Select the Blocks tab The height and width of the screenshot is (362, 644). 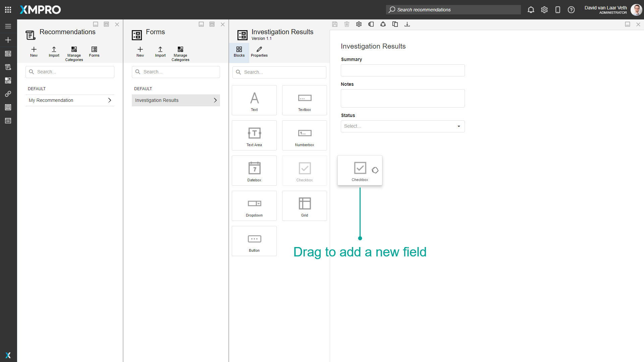tap(239, 52)
